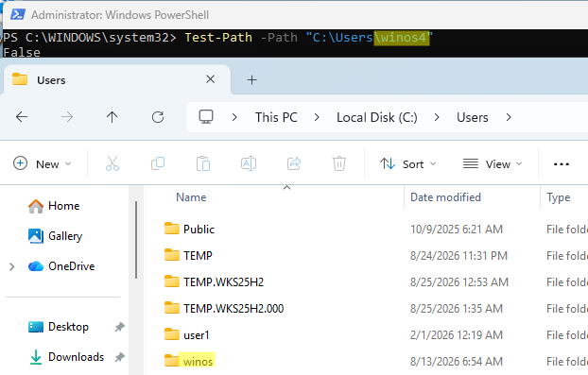
Task: Open Home in the navigation pane
Action: click(x=54, y=206)
